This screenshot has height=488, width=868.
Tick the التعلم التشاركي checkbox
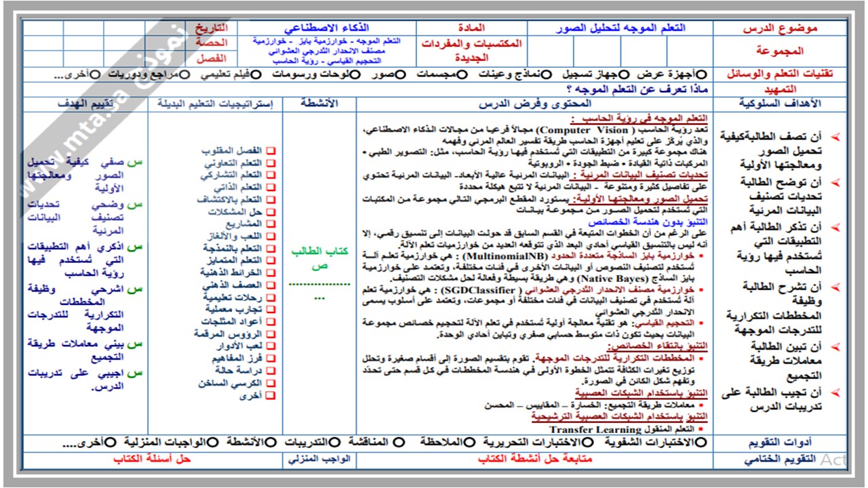point(270,176)
